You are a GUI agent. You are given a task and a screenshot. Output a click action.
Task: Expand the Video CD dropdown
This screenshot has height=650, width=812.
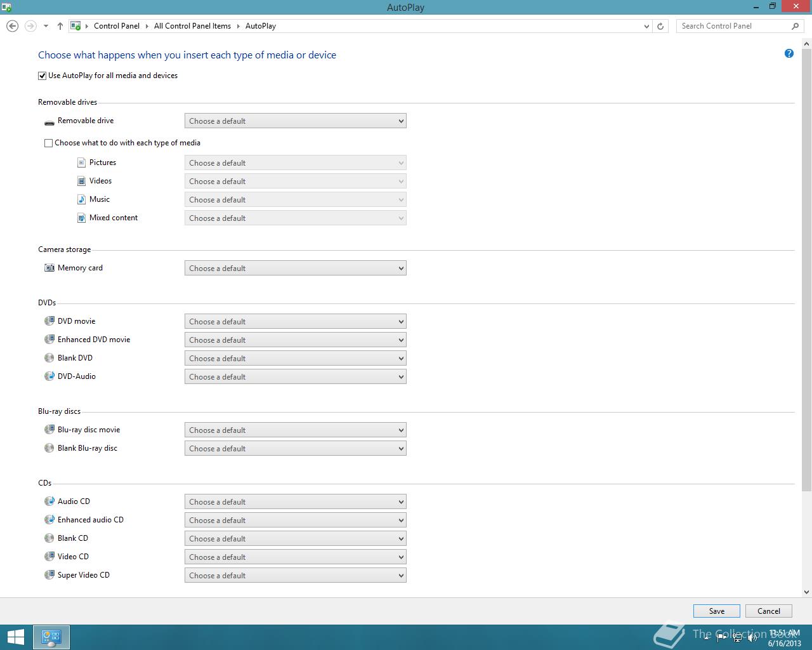click(296, 557)
